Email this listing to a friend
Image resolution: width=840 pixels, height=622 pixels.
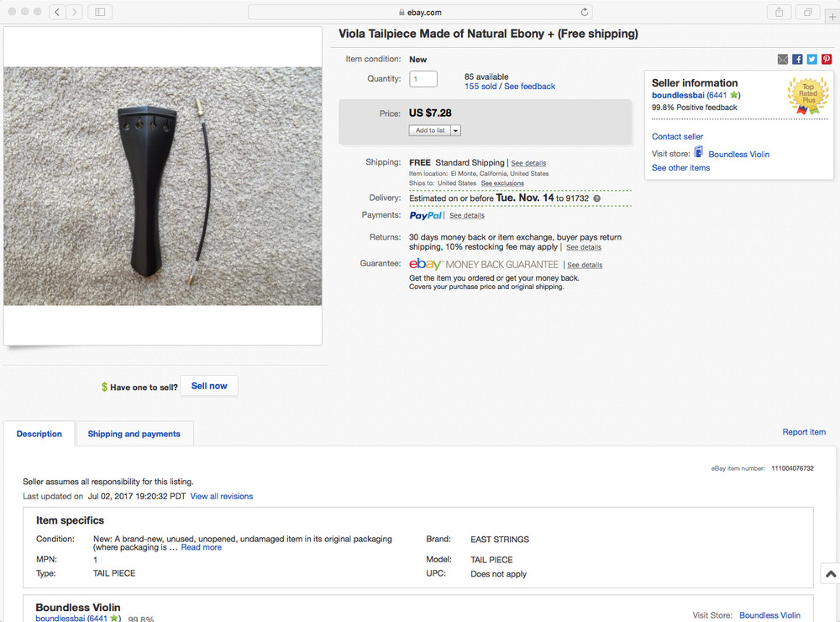[x=782, y=59]
